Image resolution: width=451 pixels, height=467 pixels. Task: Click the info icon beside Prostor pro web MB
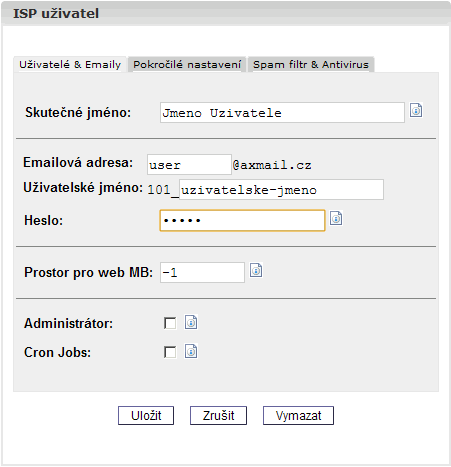[256, 270]
